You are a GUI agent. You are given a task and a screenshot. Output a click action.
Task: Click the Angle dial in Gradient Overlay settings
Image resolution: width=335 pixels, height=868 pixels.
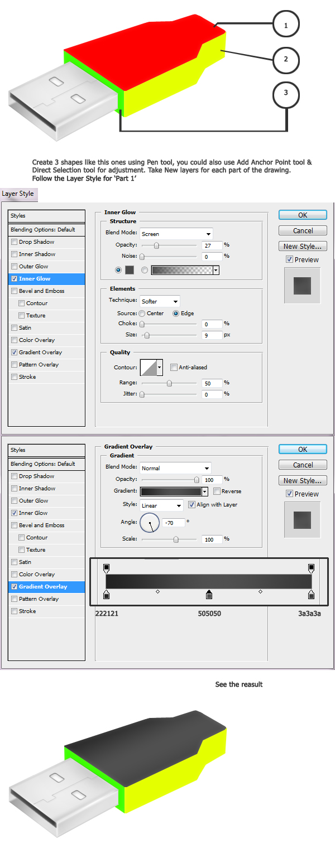coord(150,523)
